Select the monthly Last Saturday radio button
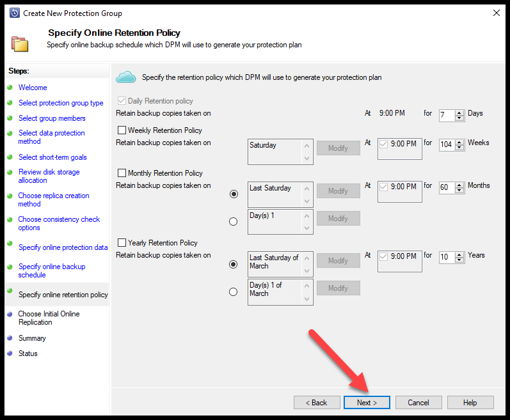The height and width of the screenshot is (420, 510). click(234, 194)
